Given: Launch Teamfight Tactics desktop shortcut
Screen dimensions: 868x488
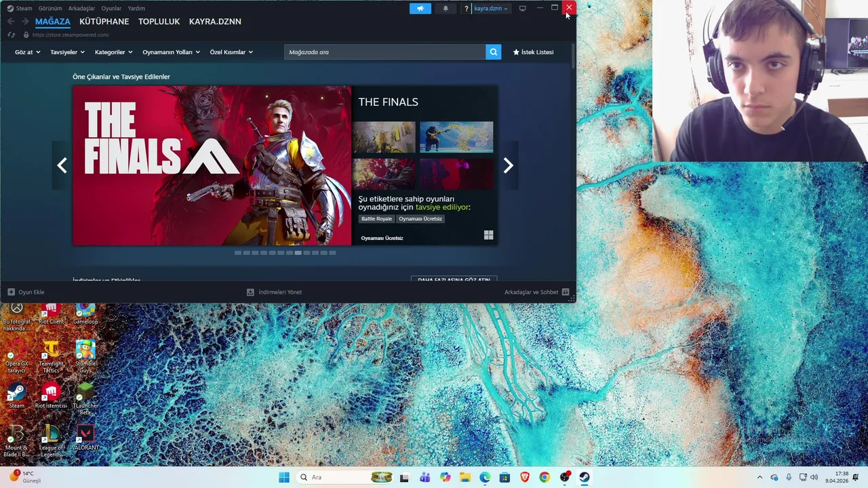Looking at the screenshot, I should point(51,358).
